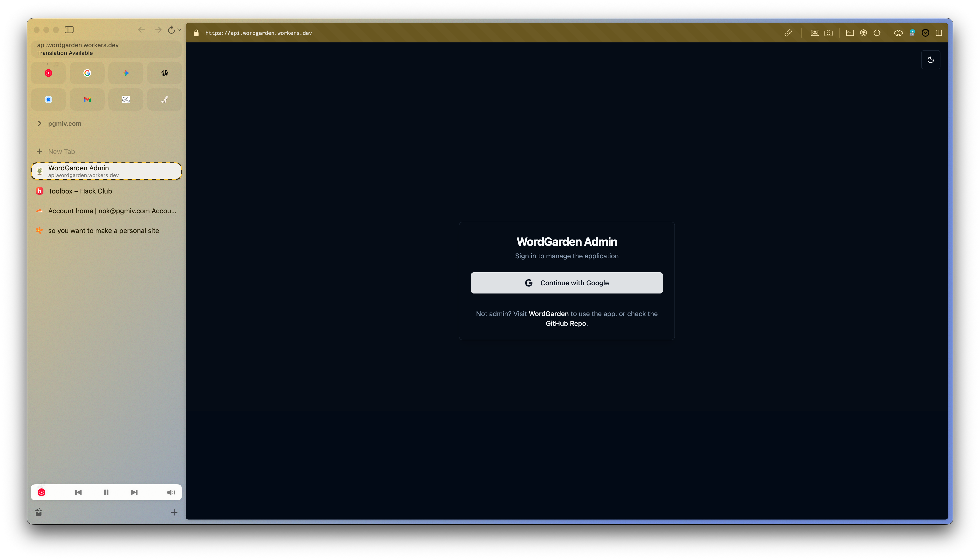The width and height of the screenshot is (980, 560).
Task: Click the crosshair inspect element icon
Action: [877, 33]
